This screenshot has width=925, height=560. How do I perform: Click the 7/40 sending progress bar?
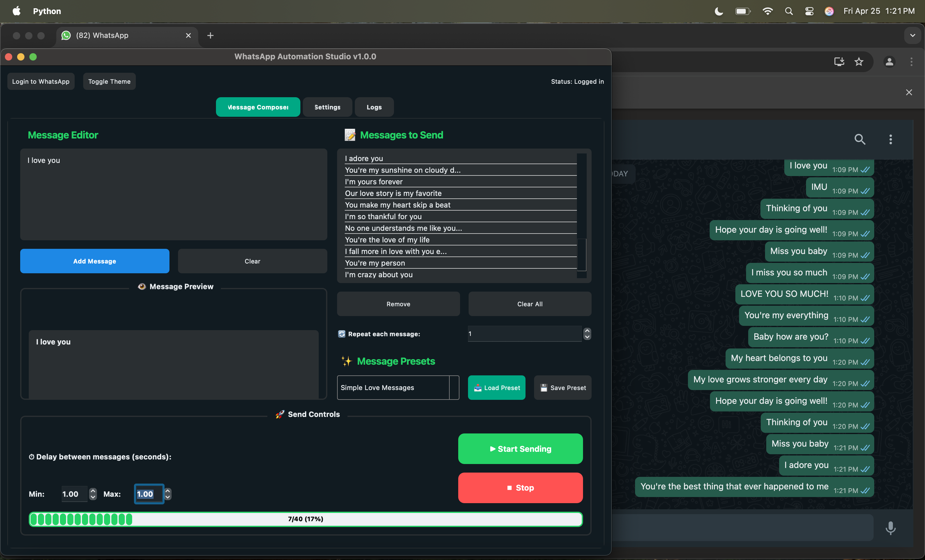(305, 519)
